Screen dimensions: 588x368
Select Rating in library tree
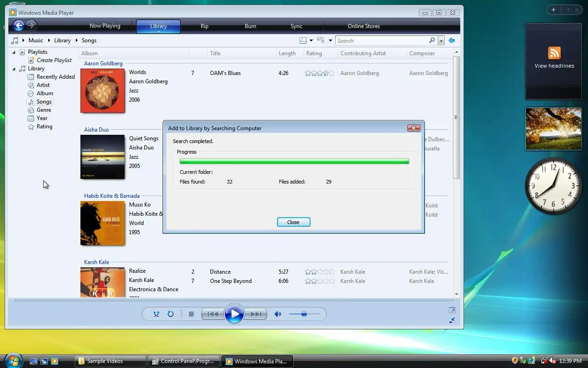click(x=44, y=126)
